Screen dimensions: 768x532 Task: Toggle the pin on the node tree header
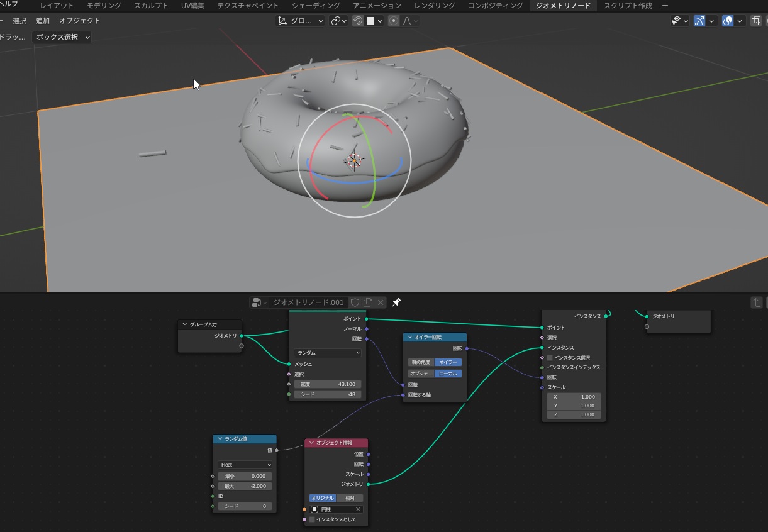pyautogui.click(x=396, y=302)
